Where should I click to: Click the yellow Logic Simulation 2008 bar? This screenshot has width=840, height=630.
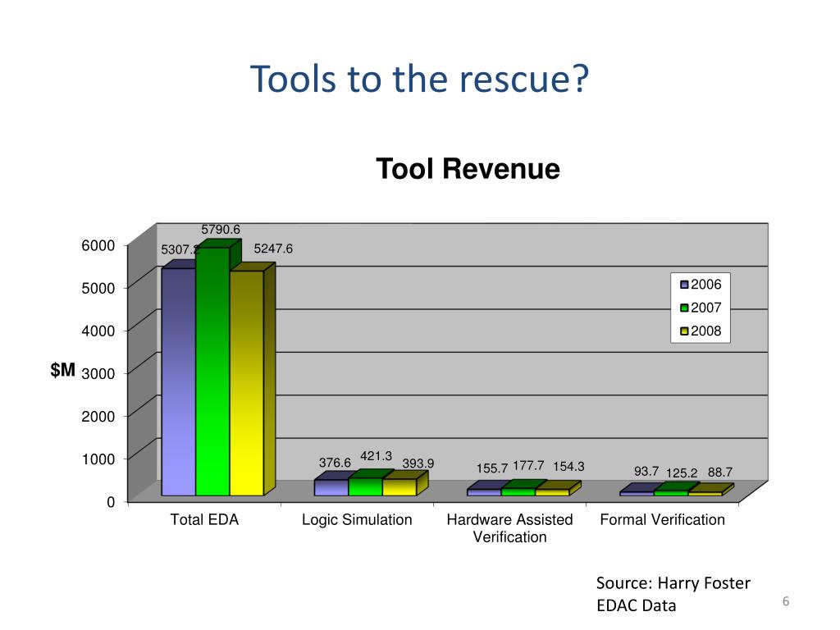click(399, 487)
